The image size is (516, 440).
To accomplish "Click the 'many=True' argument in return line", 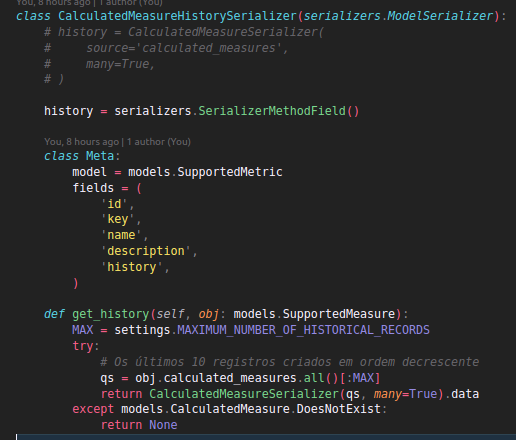I will [x=405, y=394].
